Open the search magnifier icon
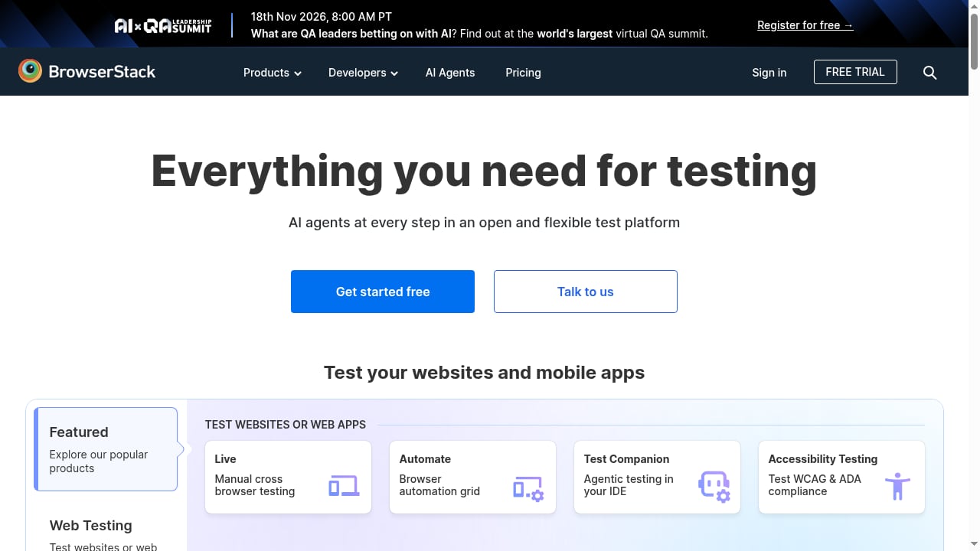980x551 pixels. pos(929,73)
